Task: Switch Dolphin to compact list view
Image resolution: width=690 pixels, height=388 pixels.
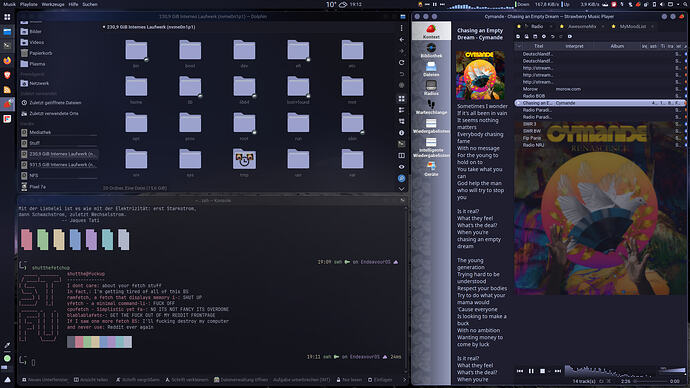Action: [401, 110]
